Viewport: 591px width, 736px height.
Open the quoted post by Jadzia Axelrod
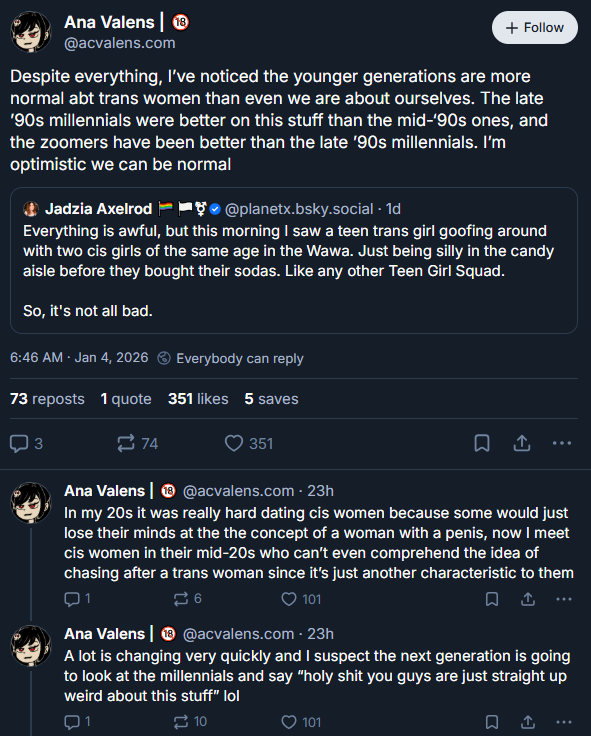(294, 261)
